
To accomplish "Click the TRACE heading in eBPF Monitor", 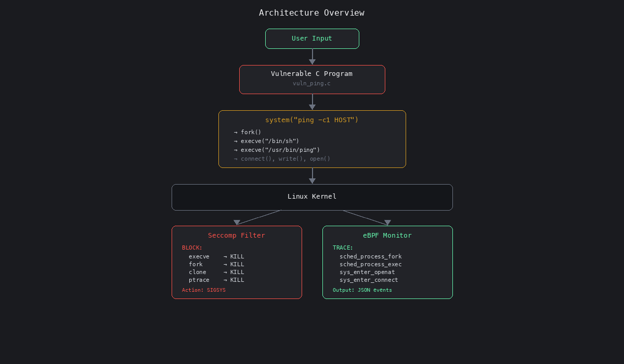I will (x=342, y=248).
